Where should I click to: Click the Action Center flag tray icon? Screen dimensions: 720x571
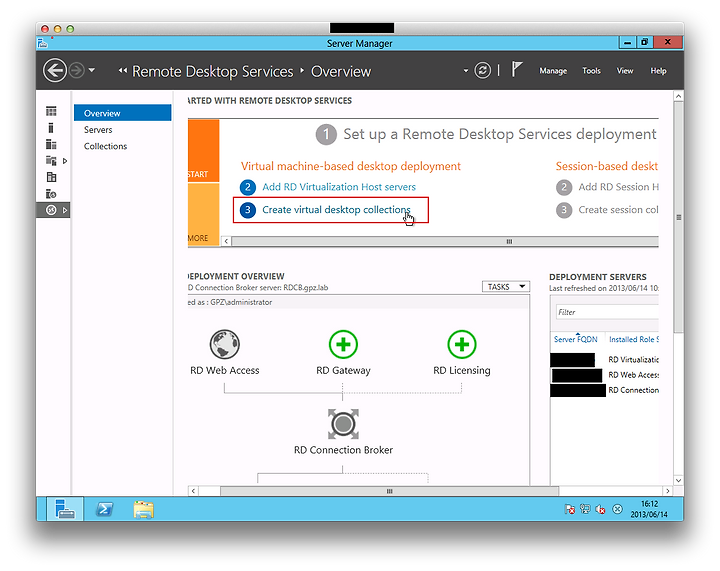[x=569, y=509]
